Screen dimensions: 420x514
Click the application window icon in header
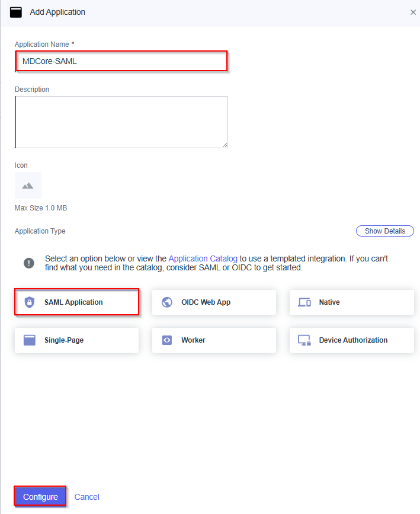16,12
